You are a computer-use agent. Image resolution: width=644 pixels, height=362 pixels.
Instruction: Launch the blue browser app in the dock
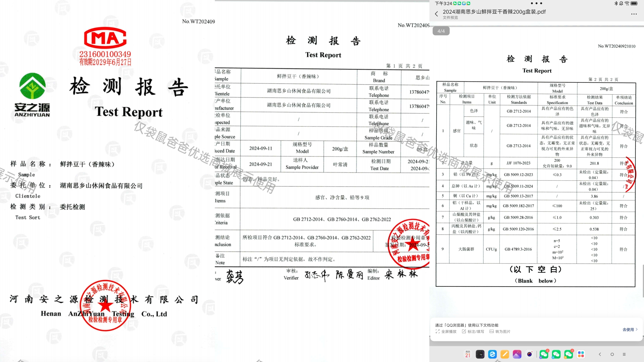pyautogui.click(x=492, y=354)
